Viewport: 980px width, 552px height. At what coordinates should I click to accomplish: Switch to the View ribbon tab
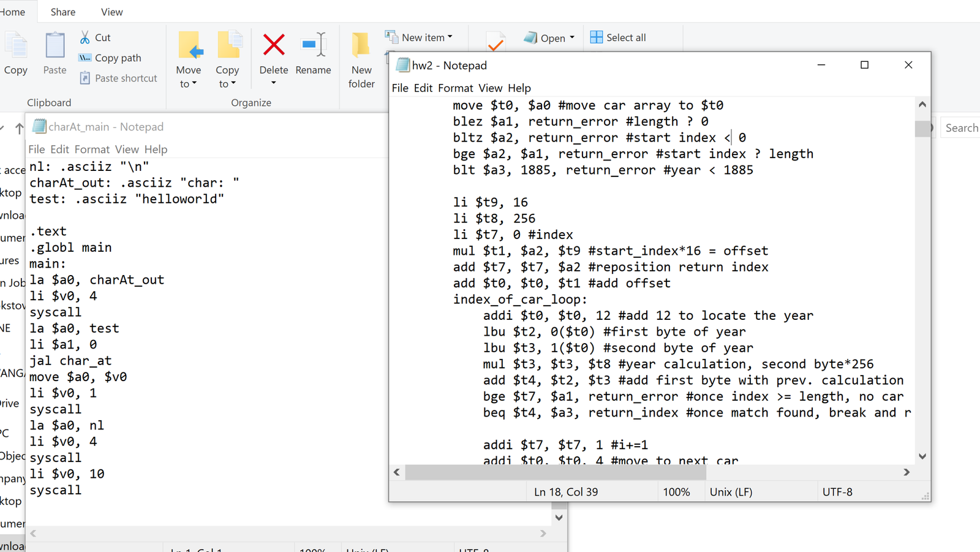tap(111, 12)
